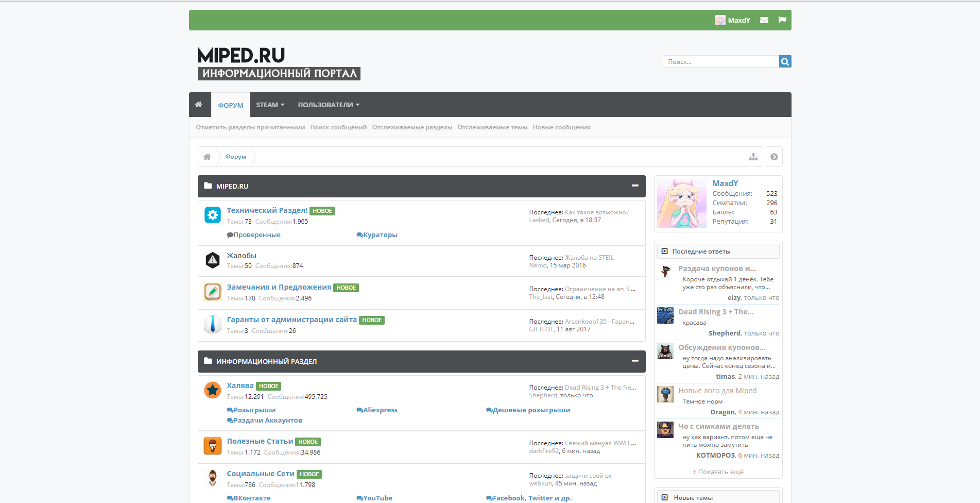Open MaxdY profile avatar in sidebar
The width and height of the screenshot is (980, 503).
(682, 203)
